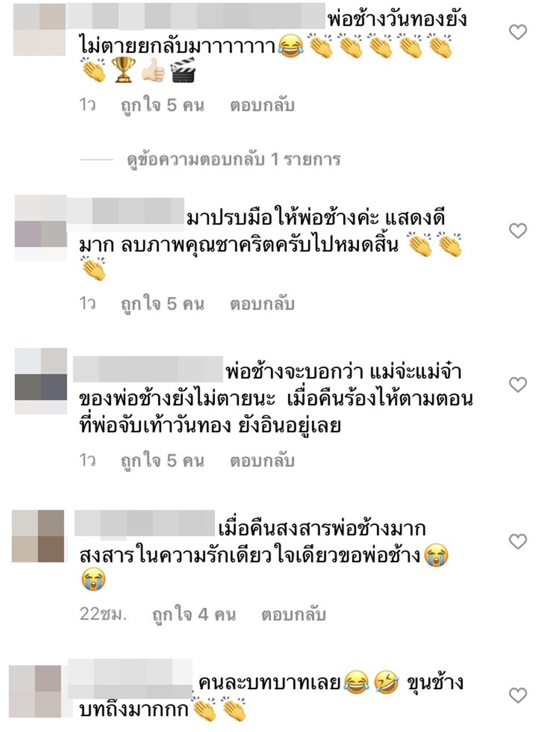Open avatar of the มาปรบมือ commenter

click(41, 228)
